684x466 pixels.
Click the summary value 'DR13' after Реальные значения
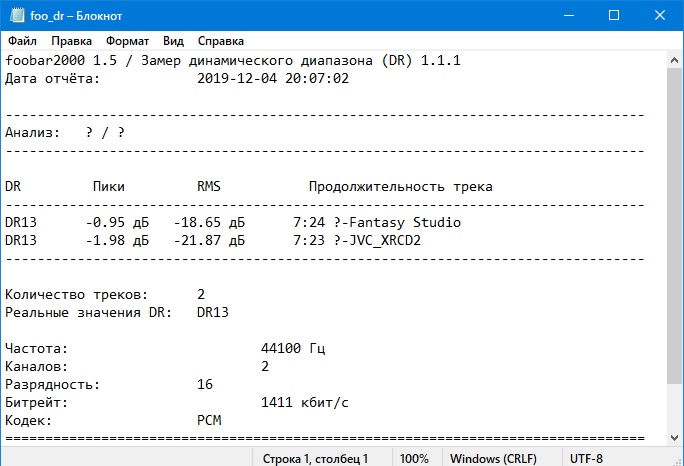point(213,312)
